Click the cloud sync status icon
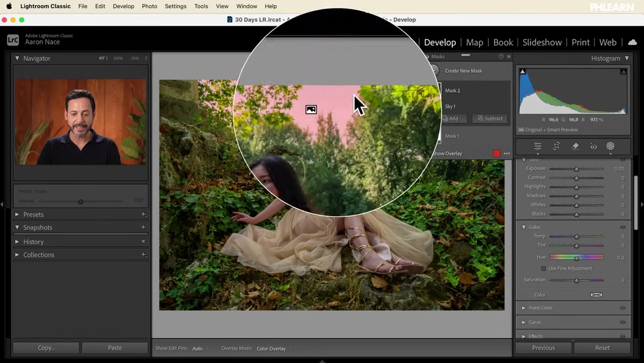 tap(632, 42)
